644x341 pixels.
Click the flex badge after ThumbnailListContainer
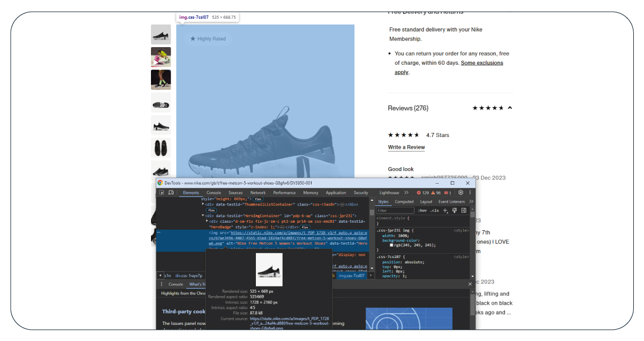click(x=211, y=210)
